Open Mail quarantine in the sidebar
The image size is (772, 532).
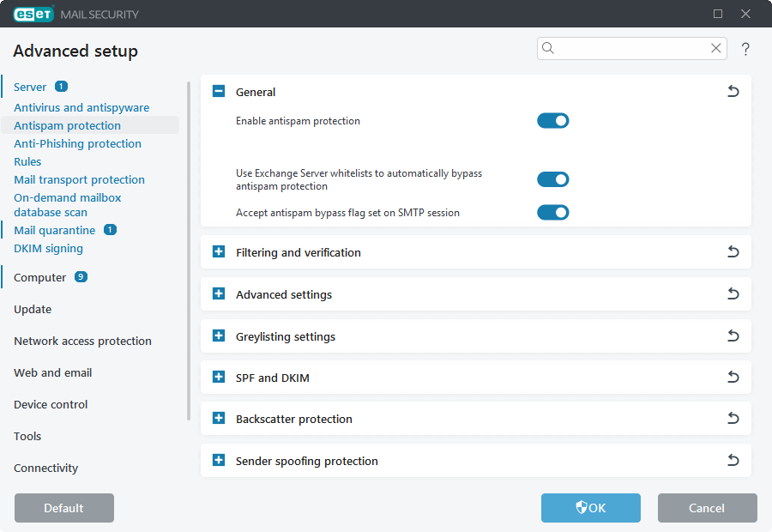[x=56, y=230]
